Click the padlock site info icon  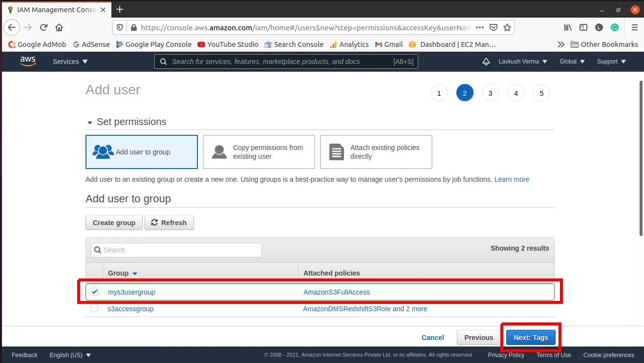pyautogui.click(x=132, y=27)
